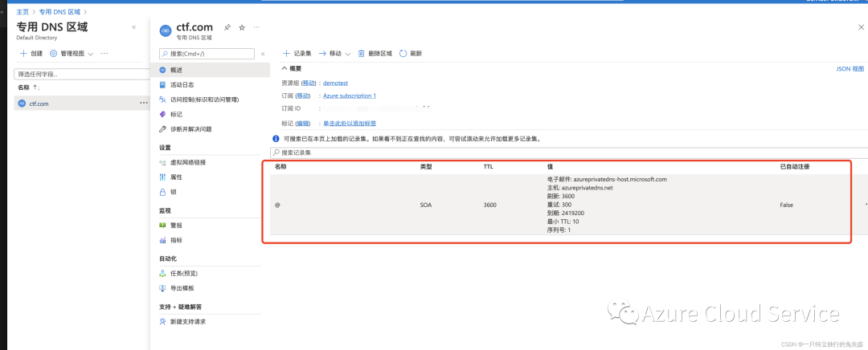Open Azure subscription 1 link
868x350 pixels.
click(350, 96)
